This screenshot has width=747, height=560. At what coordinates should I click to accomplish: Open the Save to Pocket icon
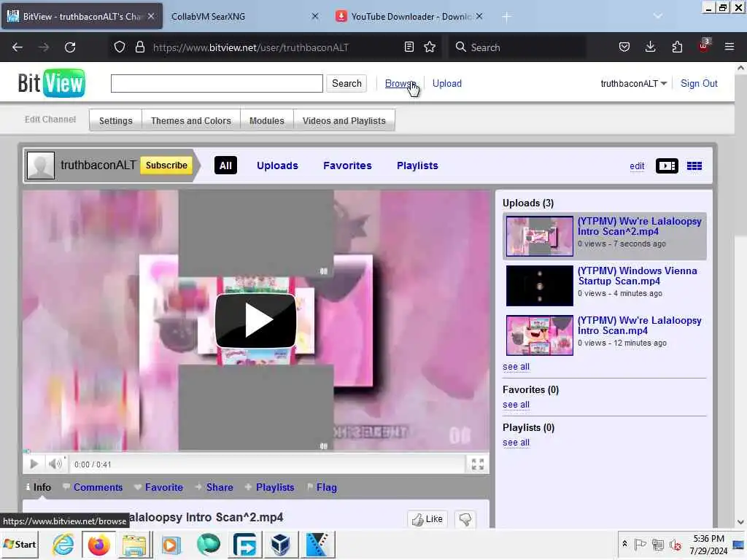624,47
